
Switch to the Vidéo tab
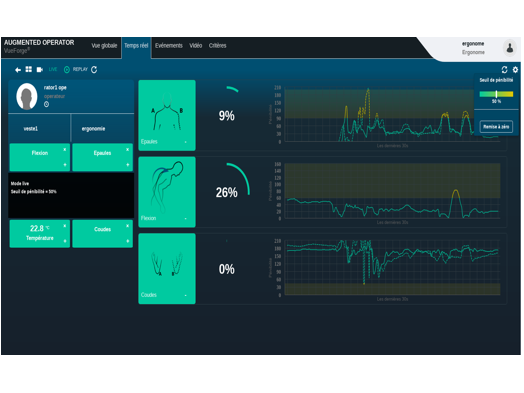pyautogui.click(x=195, y=45)
